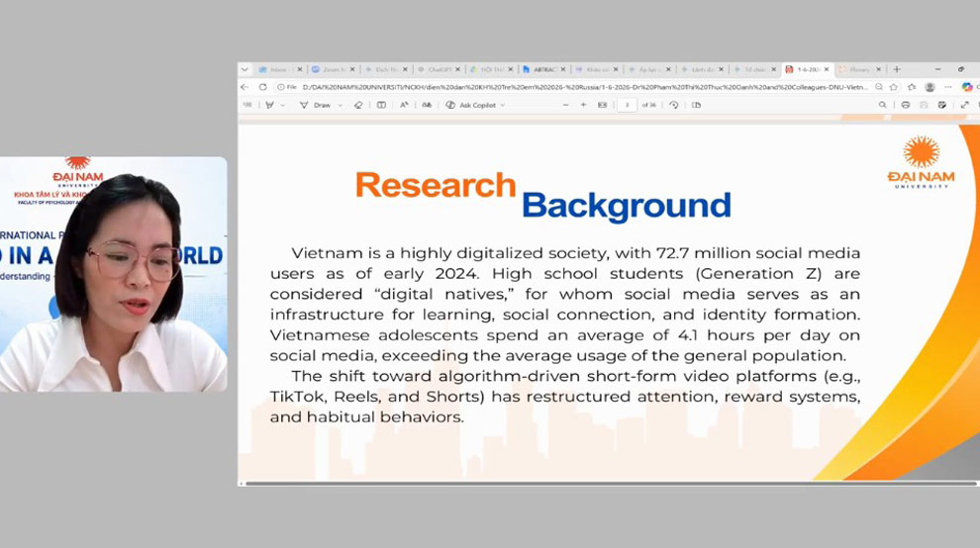The height and width of the screenshot is (548, 980).
Task: Open the Copilot sidebar icon
Action: [x=967, y=87]
